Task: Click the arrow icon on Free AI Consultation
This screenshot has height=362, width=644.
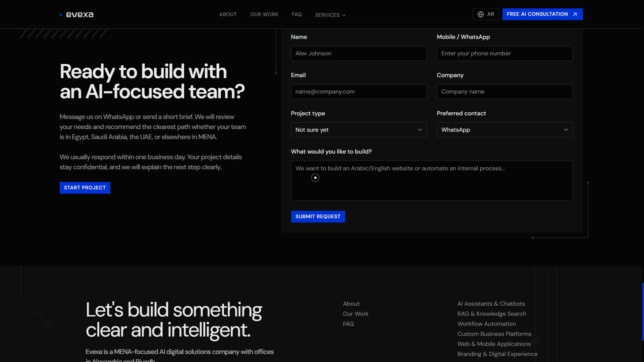Action: [x=575, y=14]
